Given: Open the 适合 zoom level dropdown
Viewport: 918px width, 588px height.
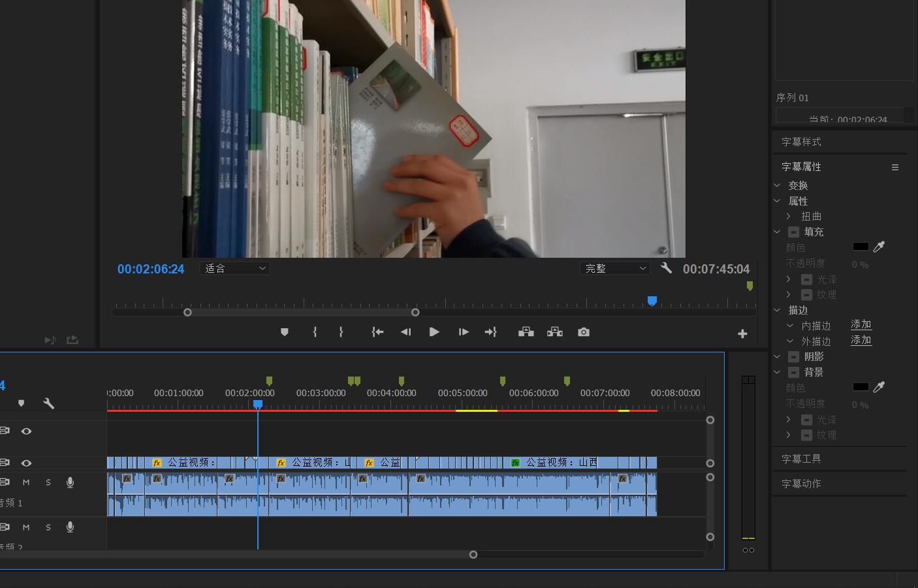Looking at the screenshot, I should pyautogui.click(x=235, y=268).
